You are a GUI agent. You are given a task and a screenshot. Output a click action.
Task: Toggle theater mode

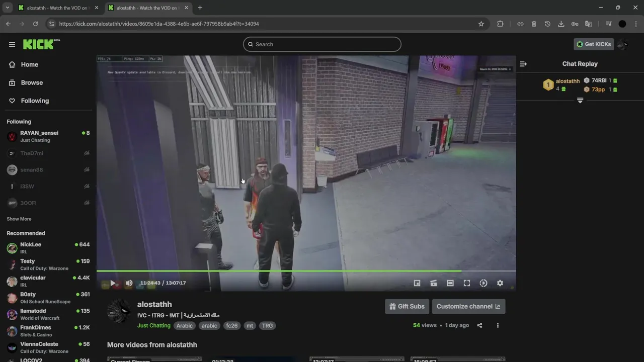click(x=450, y=283)
